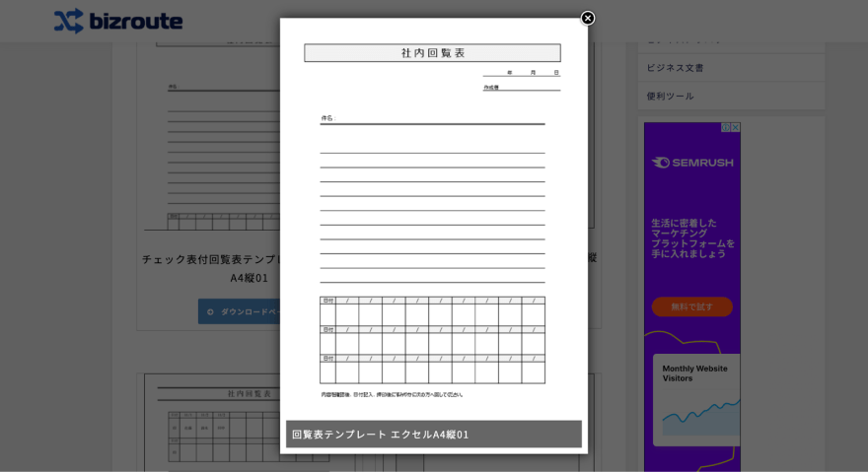Click the 件名 subject line in the preview
This screenshot has height=472, width=868.
432,118
